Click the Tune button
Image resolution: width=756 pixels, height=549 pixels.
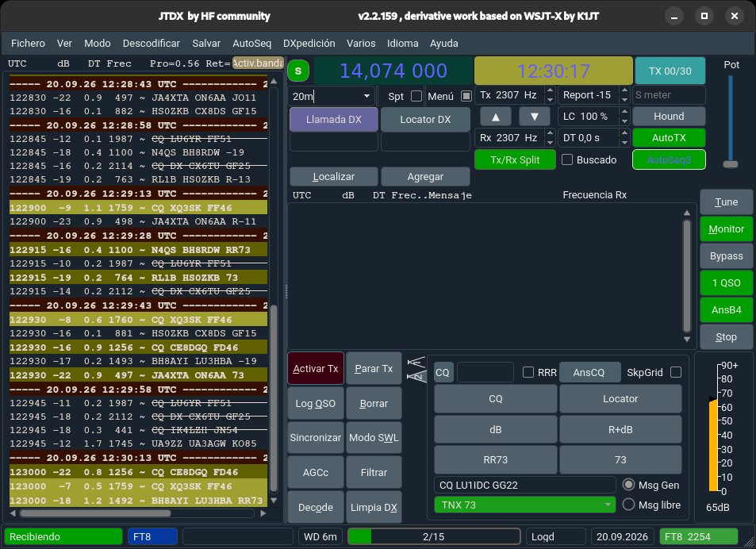(726, 202)
